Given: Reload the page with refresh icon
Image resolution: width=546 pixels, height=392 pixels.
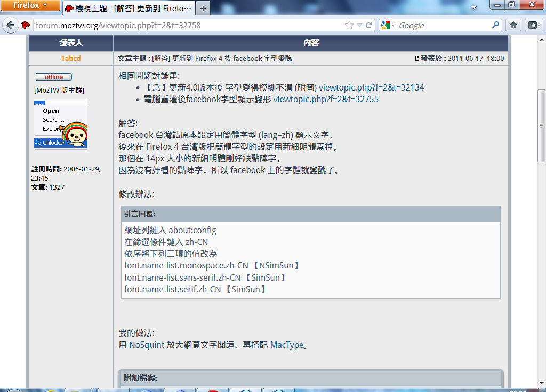Looking at the screenshot, I should (x=369, y=25).
